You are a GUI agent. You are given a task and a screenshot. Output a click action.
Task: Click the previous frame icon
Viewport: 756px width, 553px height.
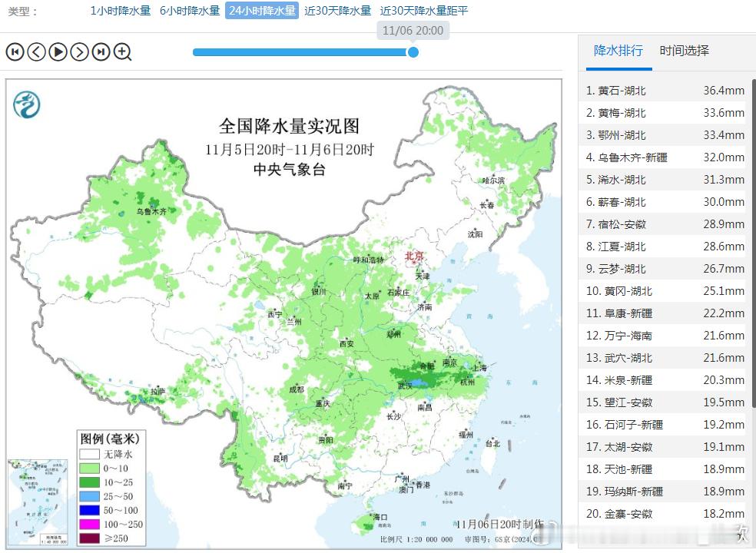point(36,52)
